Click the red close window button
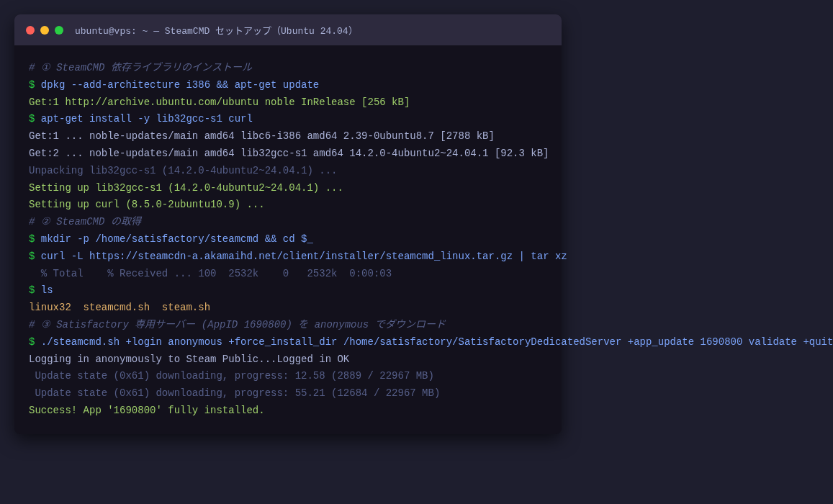833x504 pixels. click(x=30, y=30)
